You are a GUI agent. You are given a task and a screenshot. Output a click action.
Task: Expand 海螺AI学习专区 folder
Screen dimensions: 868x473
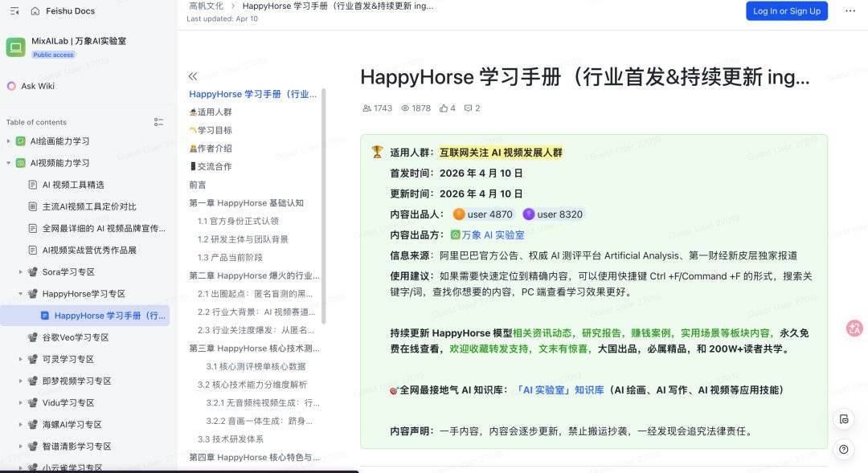(20, 425)
